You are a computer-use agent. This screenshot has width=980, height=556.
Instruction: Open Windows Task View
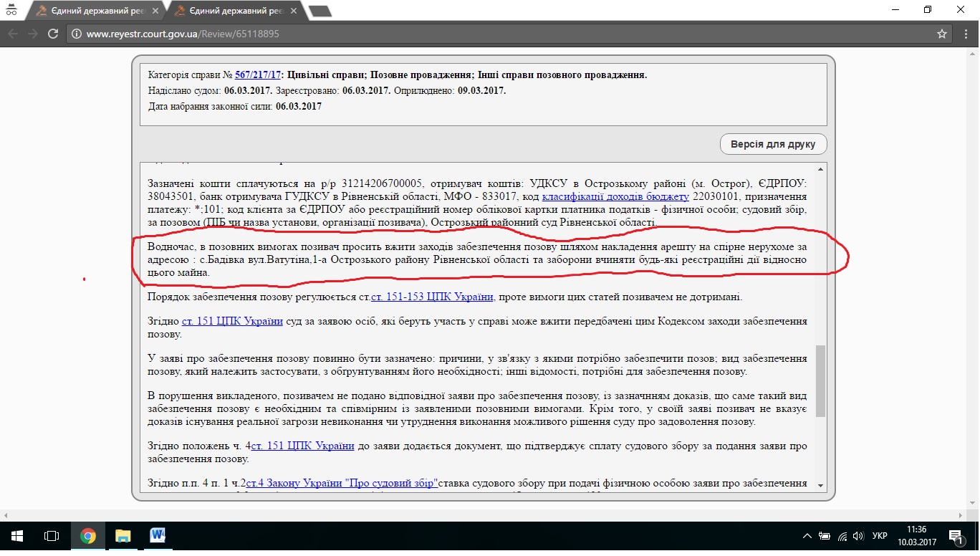(52, 536)
